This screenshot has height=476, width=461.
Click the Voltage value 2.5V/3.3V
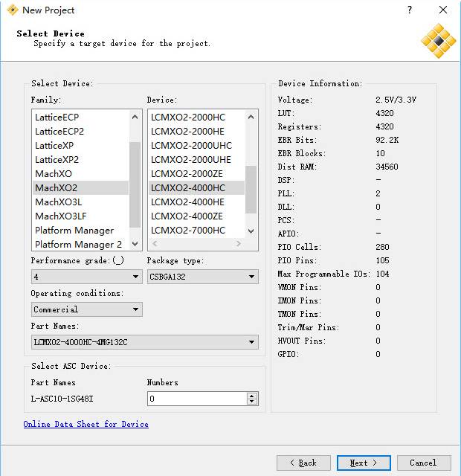(396, 100)
